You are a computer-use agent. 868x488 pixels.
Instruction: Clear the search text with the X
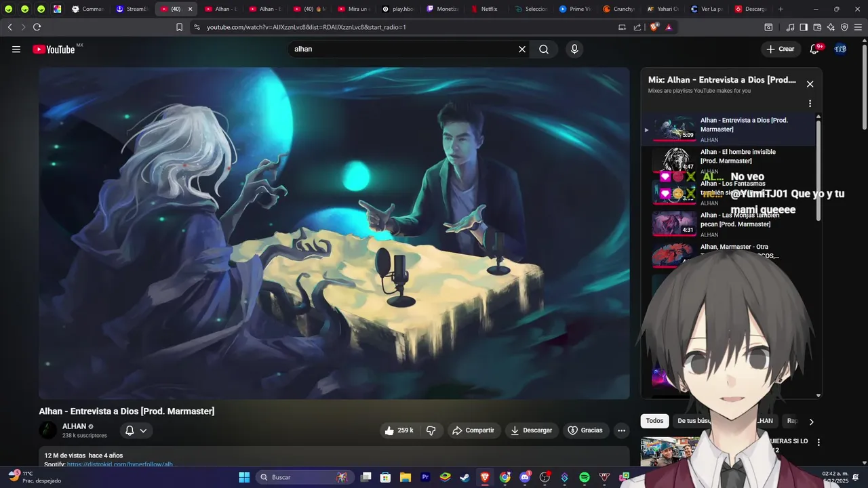click(522, 49)
